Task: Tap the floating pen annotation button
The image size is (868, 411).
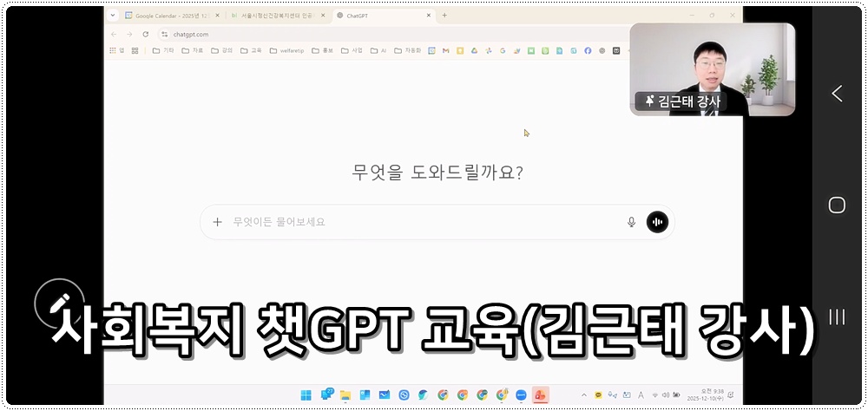Action: tap(59, 303)
